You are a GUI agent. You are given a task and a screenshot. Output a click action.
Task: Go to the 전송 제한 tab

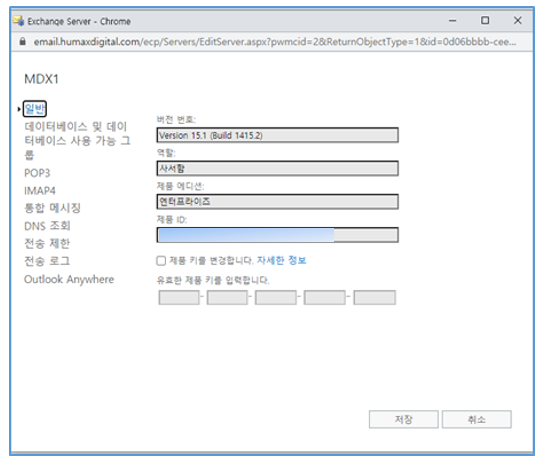pyautogui.click(x=47, y=244)
